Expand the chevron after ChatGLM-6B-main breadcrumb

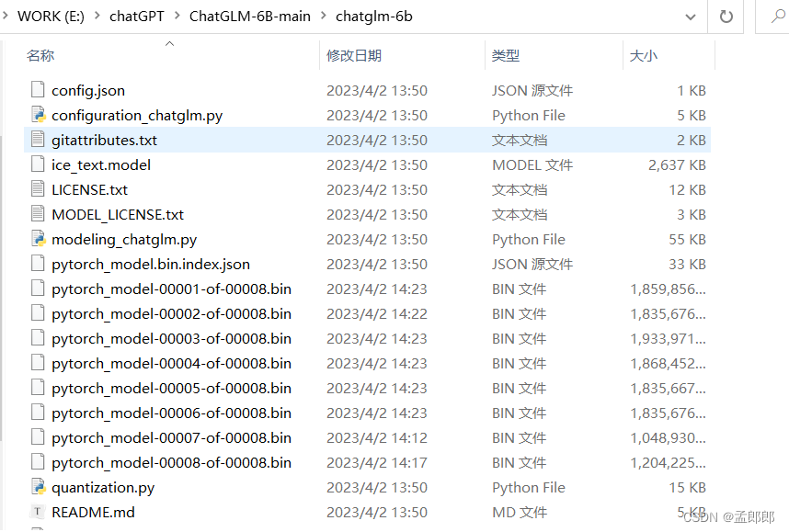click(323, 16)
